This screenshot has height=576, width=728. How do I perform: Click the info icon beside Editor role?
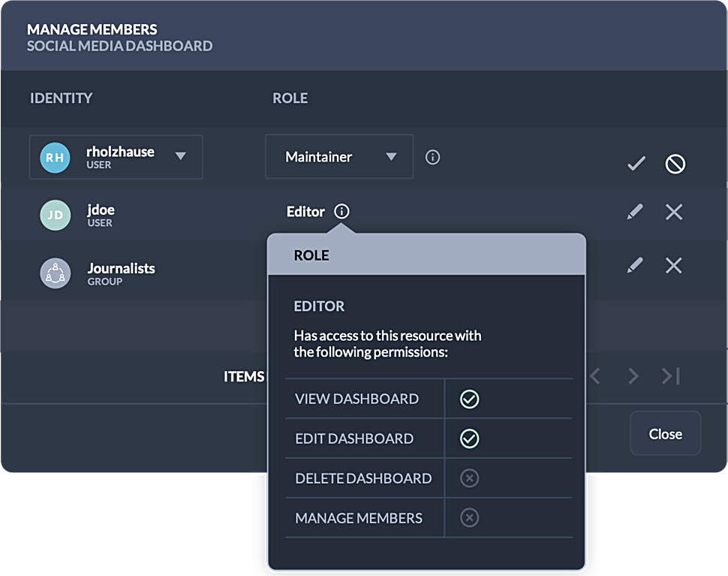pyautogui.click(x=341, y=212)
